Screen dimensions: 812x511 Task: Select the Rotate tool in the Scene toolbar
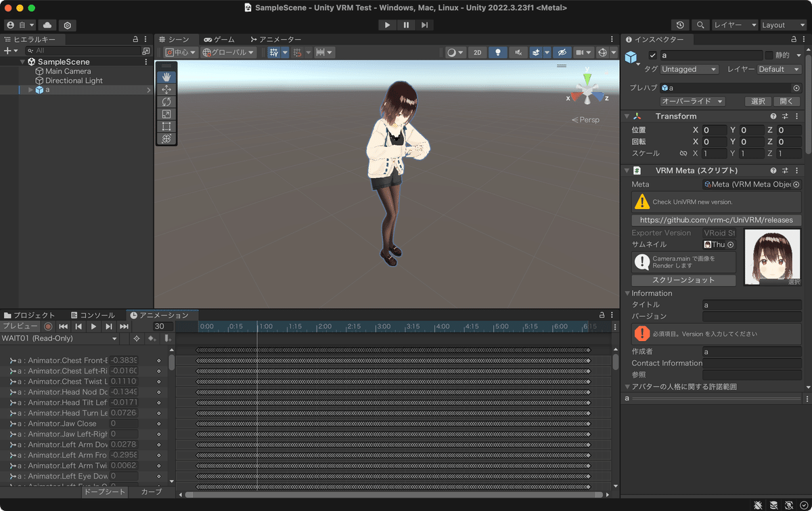pos(166,102)
